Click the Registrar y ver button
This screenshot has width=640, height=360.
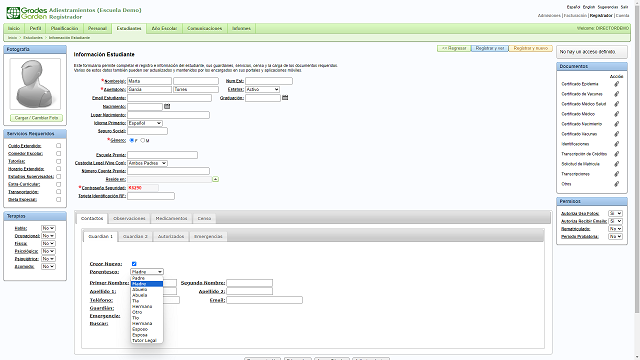[x=490, y=48]
